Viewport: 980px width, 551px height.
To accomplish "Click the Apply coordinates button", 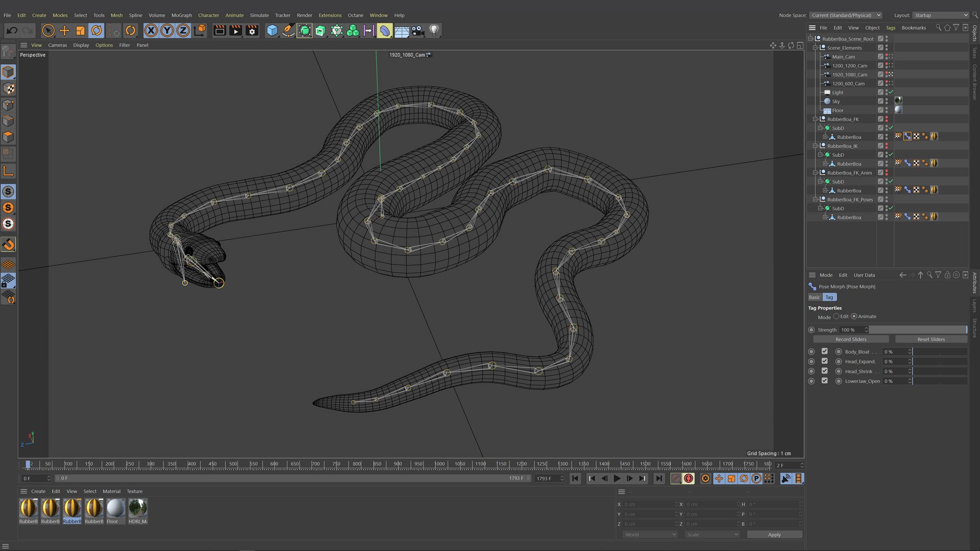I will [774, 535].
